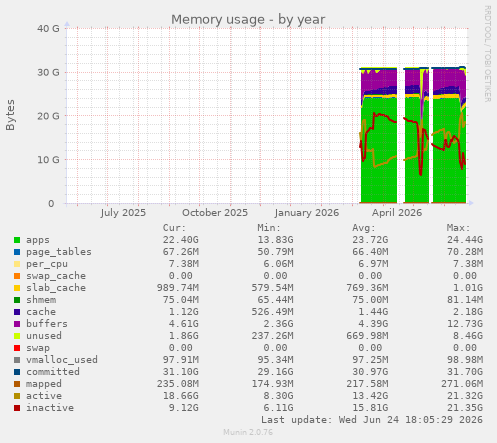The width and height of the screenshot is (497, 443).
Task: Click the active minimum value 8.30G
Action: tap(278, 396)
